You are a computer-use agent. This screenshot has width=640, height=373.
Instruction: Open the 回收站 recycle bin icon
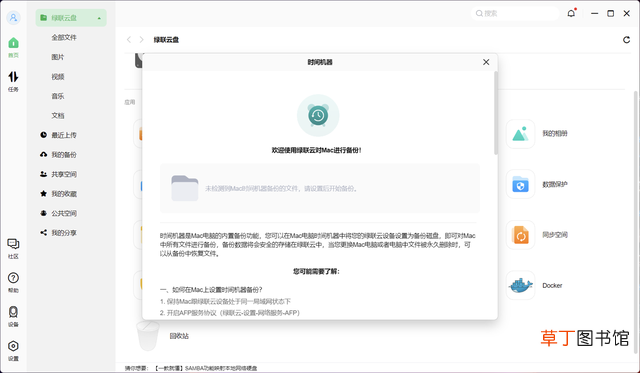coord(147,335)
